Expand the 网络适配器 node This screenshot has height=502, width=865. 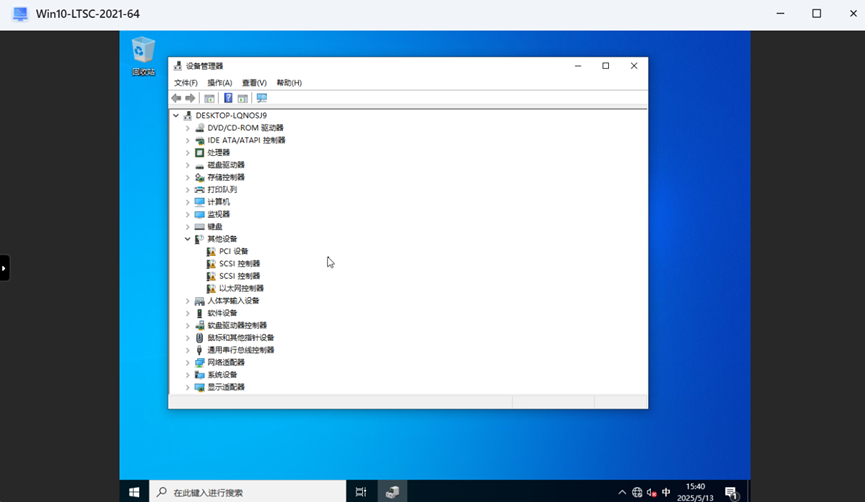[x=188, y=362]
